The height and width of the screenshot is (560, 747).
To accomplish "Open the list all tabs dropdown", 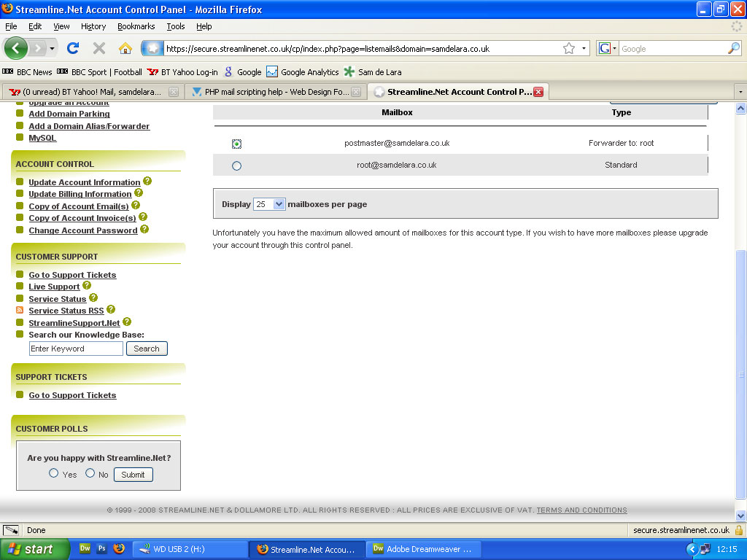I will [x=740, y=91].
